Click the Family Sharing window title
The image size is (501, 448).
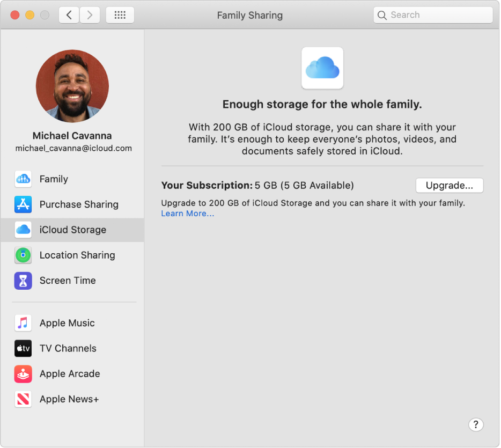point(250,16)
